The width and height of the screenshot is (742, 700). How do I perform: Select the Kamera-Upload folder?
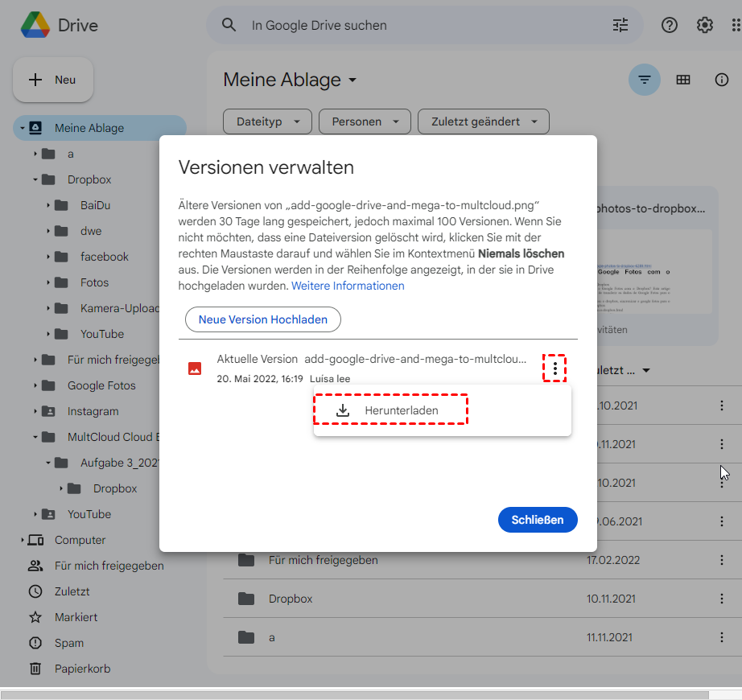click(119, 308)
